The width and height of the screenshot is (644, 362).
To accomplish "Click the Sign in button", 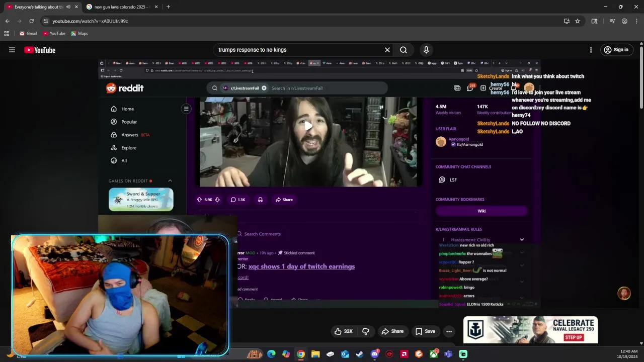I will click(616, 50).
